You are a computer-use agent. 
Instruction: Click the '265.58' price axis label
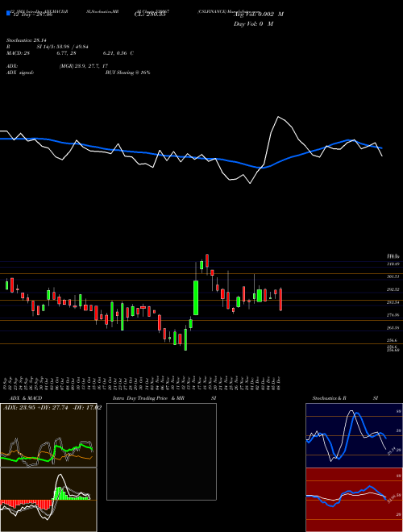pyautogui.click(x=393, y=328)
